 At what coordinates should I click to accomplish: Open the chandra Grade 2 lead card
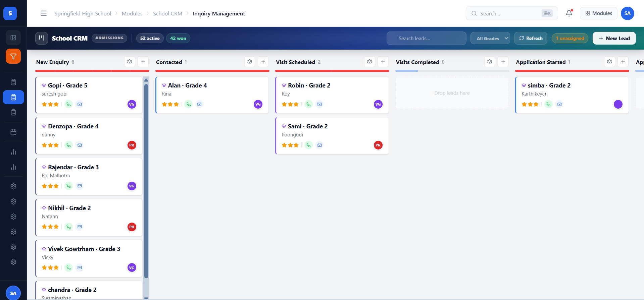[89, 290]
